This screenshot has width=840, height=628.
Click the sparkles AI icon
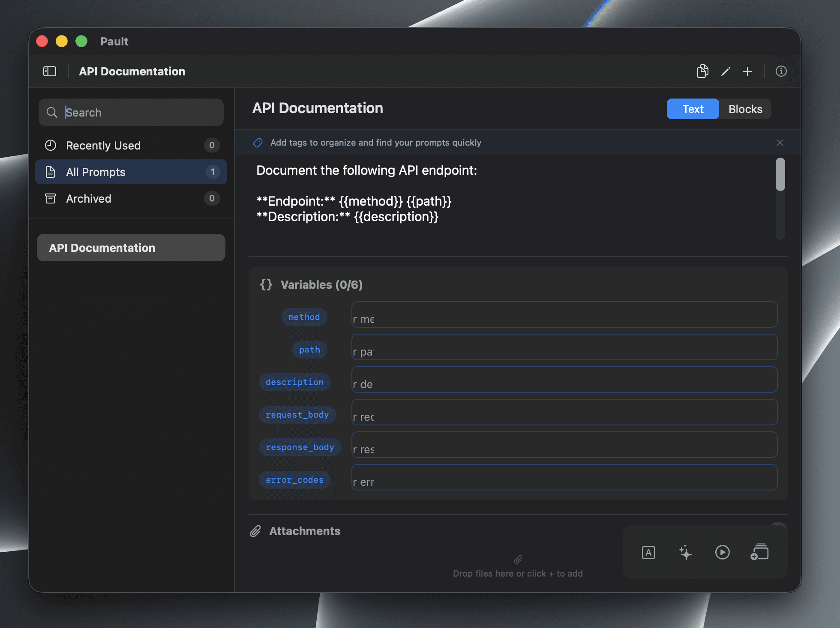click(x=685, y=553)
